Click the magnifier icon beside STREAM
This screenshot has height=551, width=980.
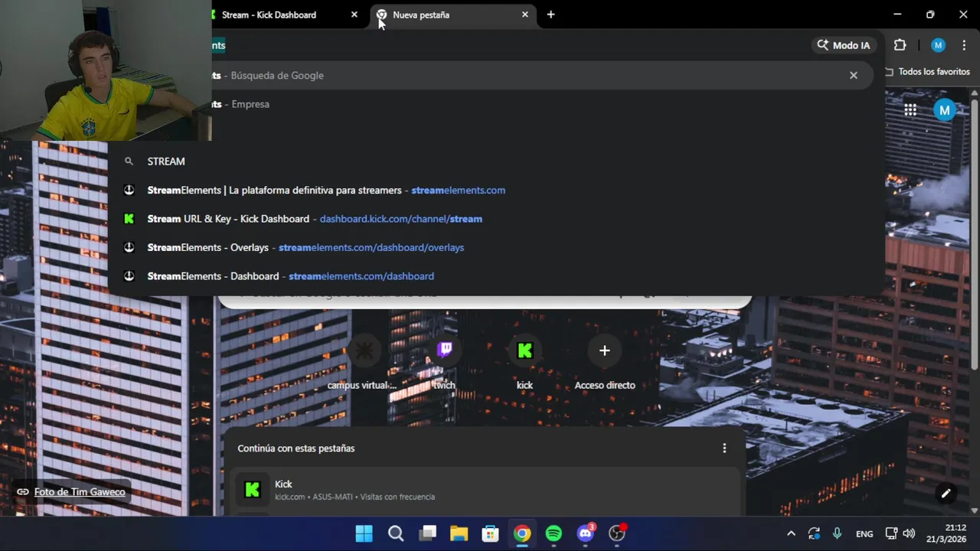pos(129,161)
